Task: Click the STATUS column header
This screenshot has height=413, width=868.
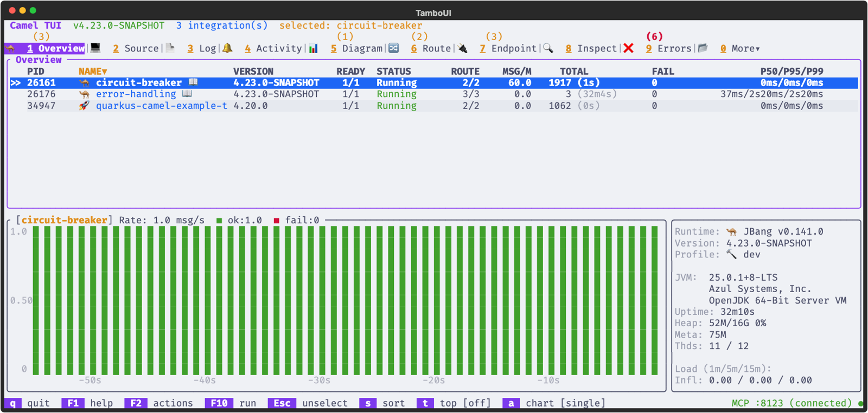Action: 394,72
